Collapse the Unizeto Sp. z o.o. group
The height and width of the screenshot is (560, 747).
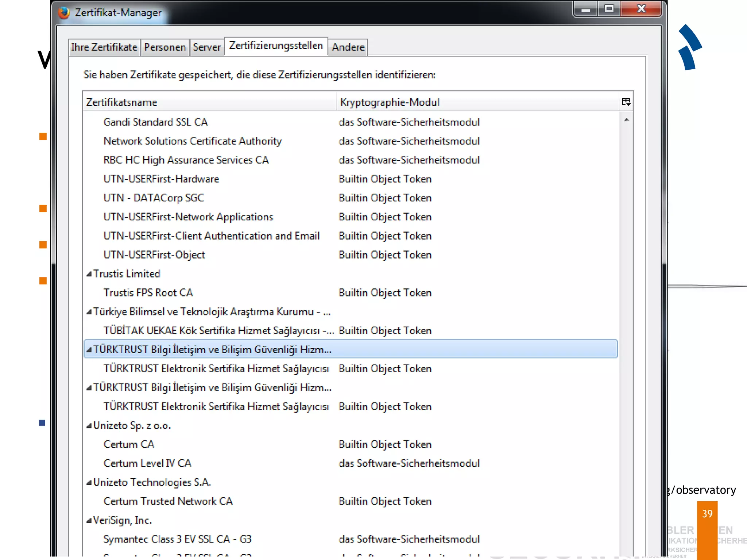[89, 426]
